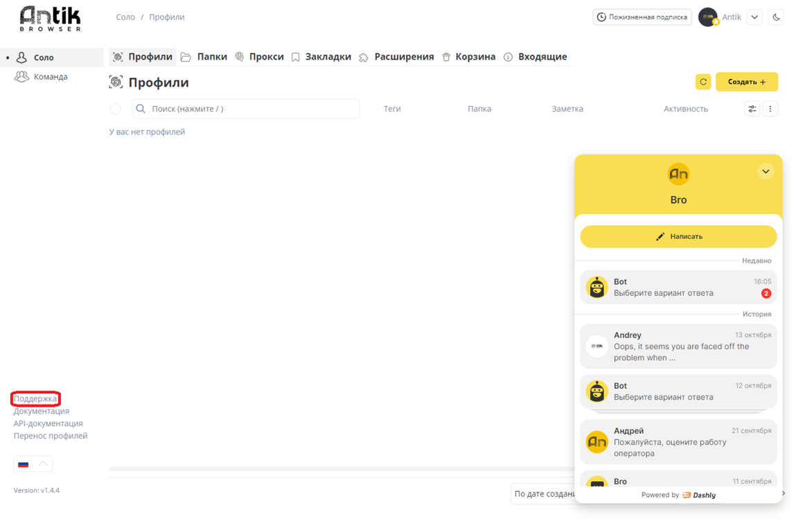Open the Документация link
Image resolution: width=796 pixels, height=532 pixels.
[42, 411]
